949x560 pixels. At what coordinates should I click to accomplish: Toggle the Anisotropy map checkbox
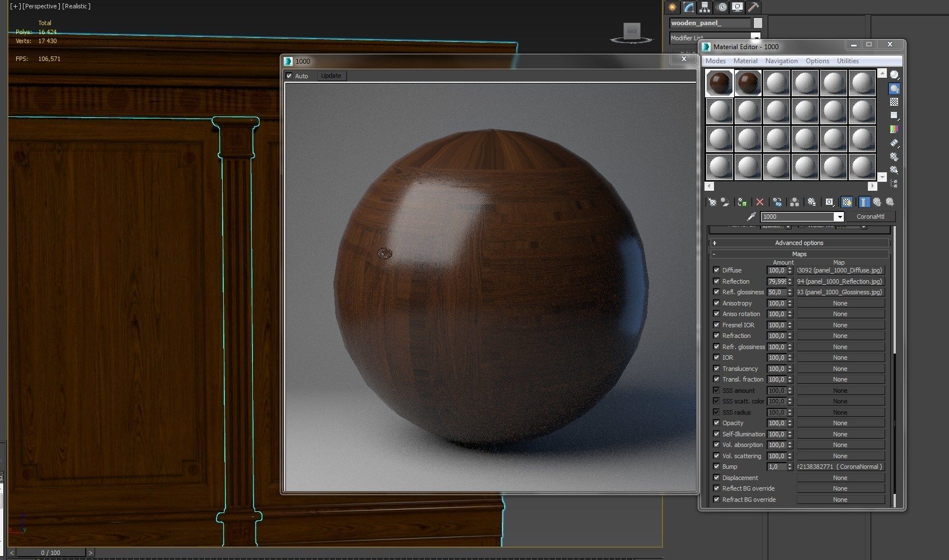[x=716, y=303]
